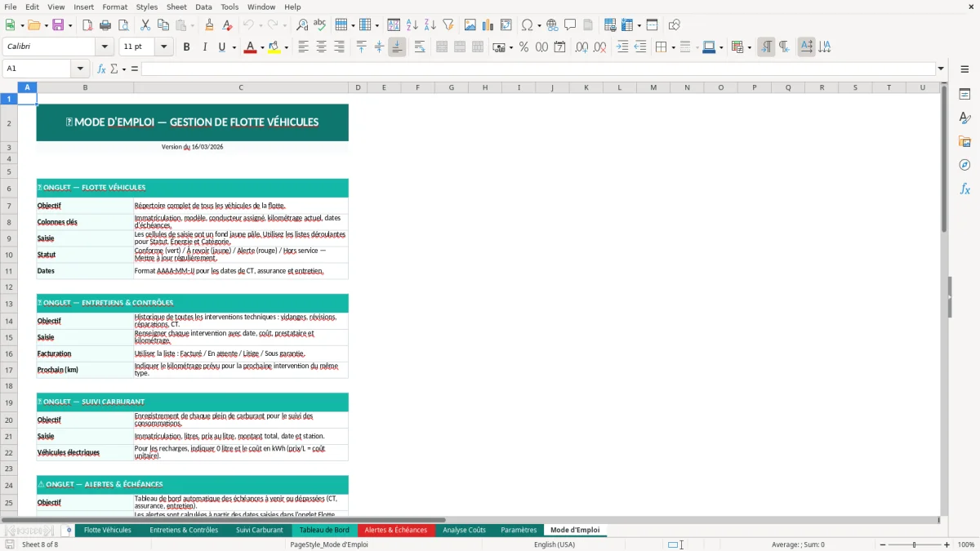Click the Print icon in toolbar
This screenshot has height=551, width=980.
[105, 25]
